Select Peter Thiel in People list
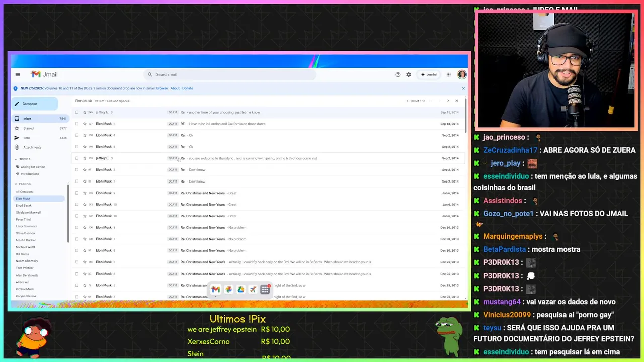Screen dimensions: 644x362 pos(23,219)
